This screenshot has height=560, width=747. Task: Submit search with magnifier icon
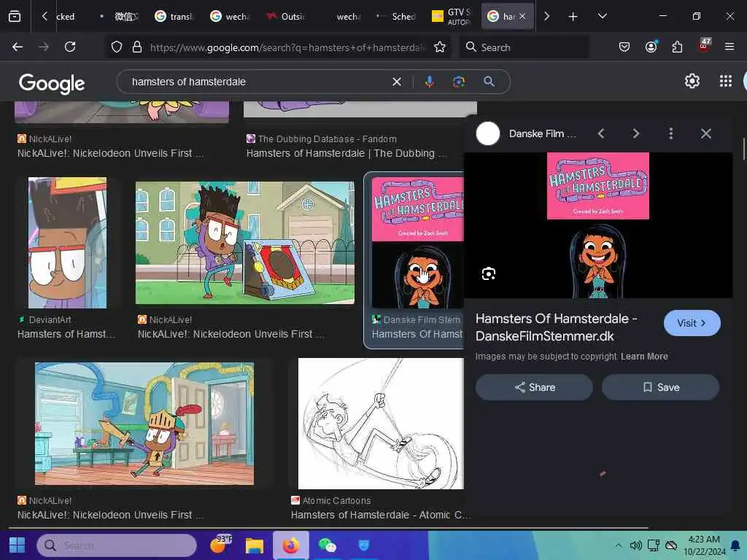coord(489,82)
